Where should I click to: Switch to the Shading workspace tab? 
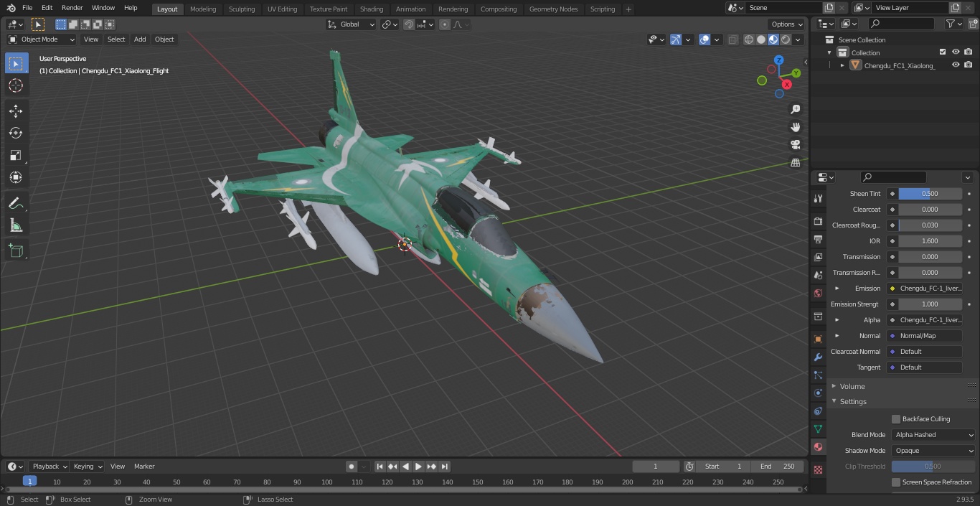(x=372, y=9)
